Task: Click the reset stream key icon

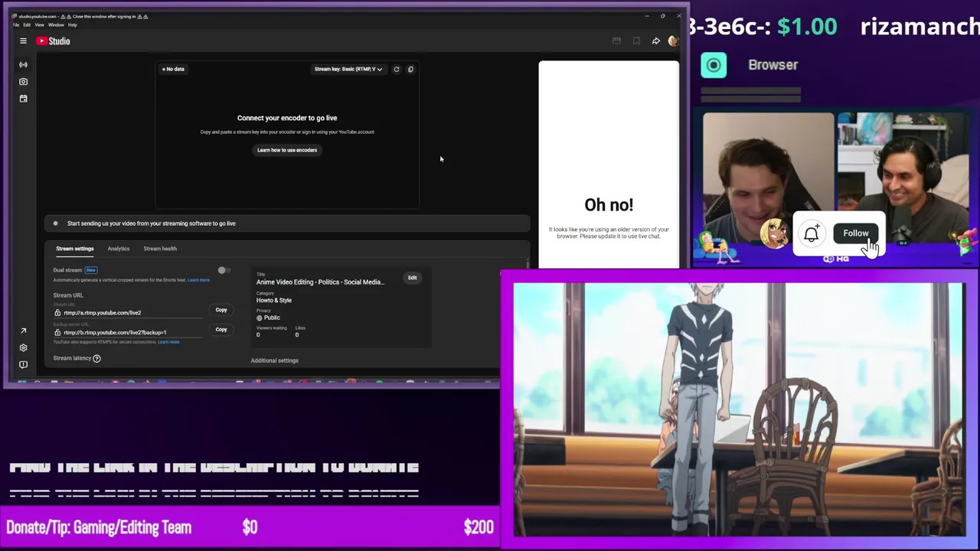Action: pyautogui.click(x=397, y=69)
